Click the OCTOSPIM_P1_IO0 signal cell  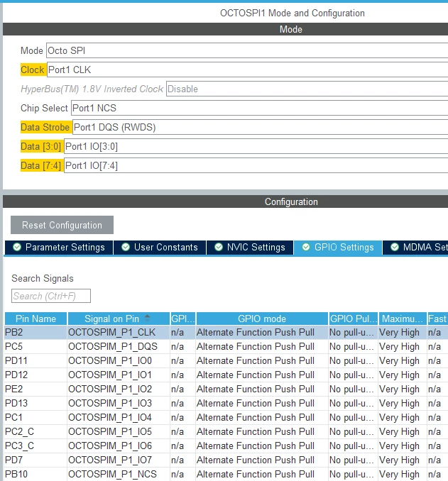[119, 360]
